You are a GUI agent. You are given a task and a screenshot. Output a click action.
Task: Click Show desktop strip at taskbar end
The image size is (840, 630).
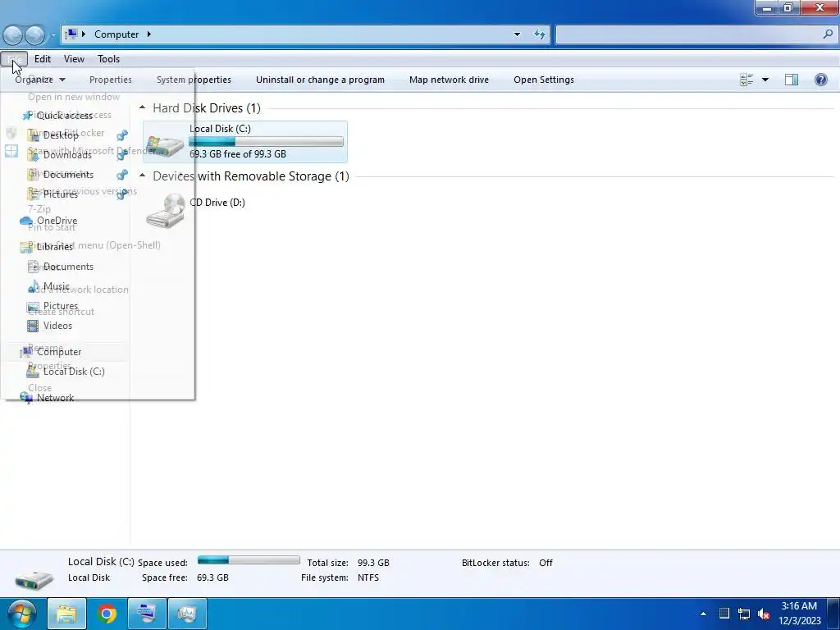[x=834, y=614]
